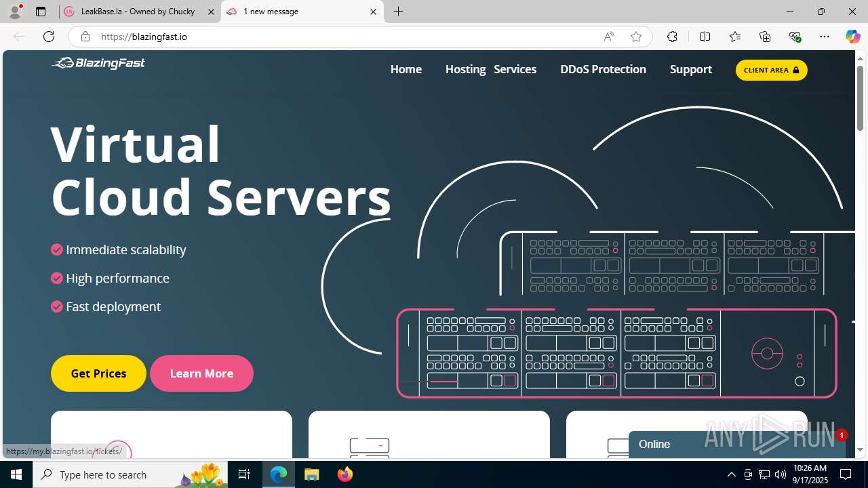Image resolution: width=868 pixels, height=488 pixels.
Task: Open the volume control icon
Action: [781, 474]
